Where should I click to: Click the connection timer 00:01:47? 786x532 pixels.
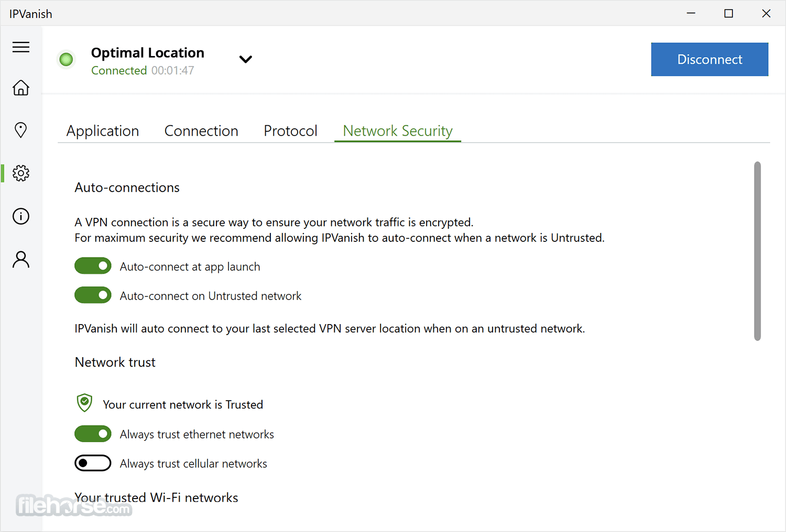tap(173, 71)
